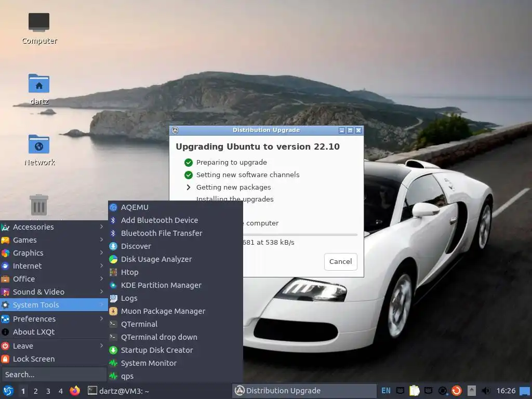Expand the Getting new packages details arrow
This screenshot has width=532, height=399.
pyautogui.click(x=188, y=187)
